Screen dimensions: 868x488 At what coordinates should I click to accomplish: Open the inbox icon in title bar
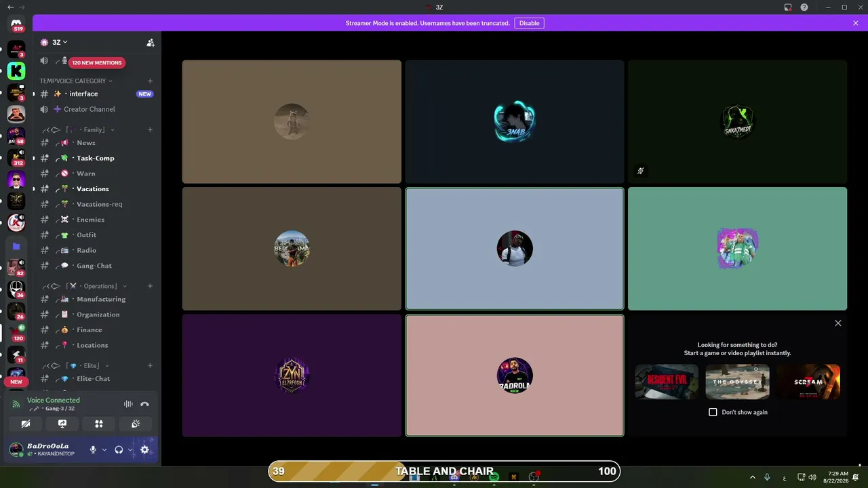[x=788, y=7]
